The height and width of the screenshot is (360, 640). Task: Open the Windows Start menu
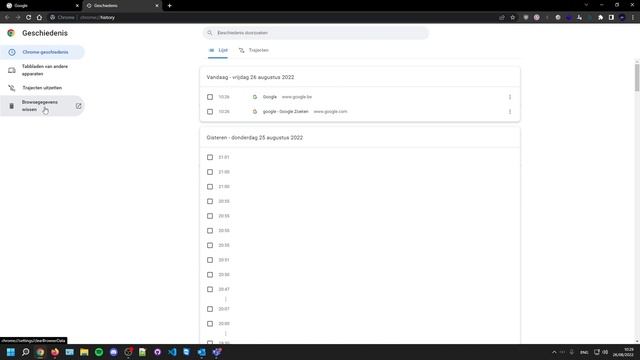click(x=11, y=352)
